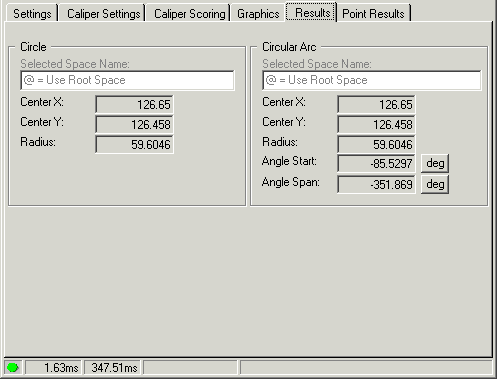Click the Circular Arc Center Y label

(284, 122)
